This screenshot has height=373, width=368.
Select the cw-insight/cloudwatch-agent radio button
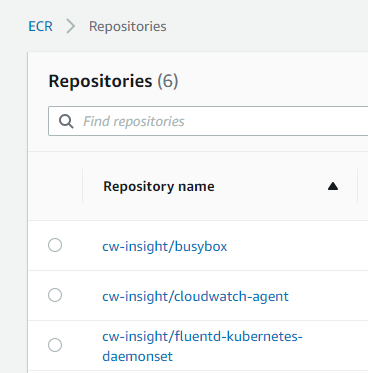(55, 295)
